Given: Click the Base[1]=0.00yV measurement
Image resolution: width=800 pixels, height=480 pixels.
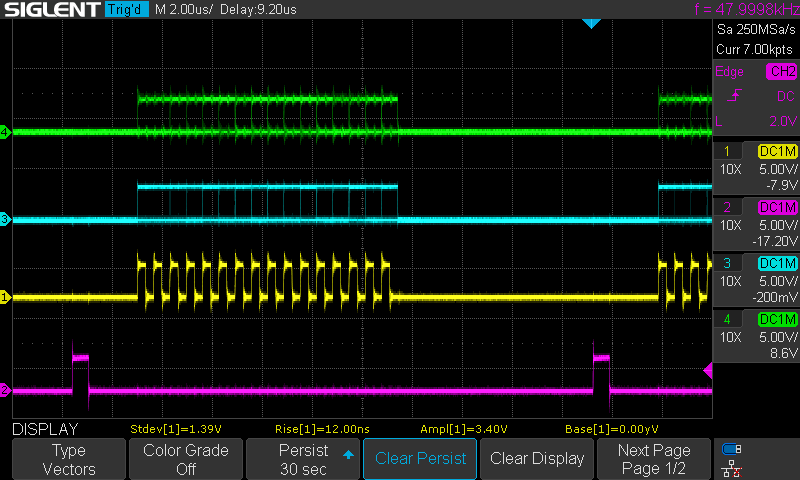Looking at the screenshot, I should 611,429.
